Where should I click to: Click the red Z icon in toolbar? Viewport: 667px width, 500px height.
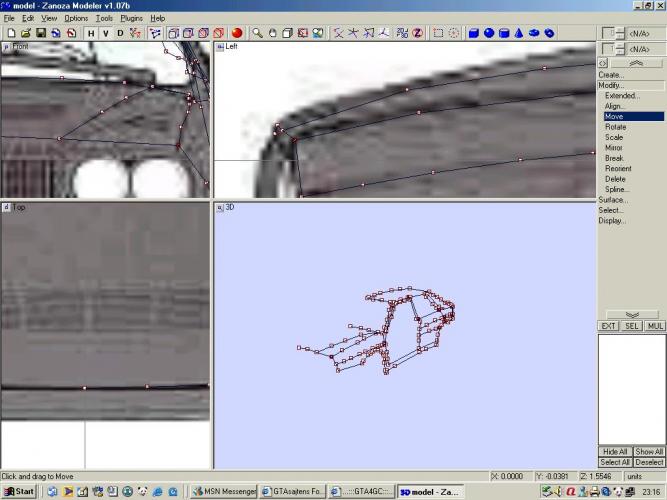tap(417, 33)
